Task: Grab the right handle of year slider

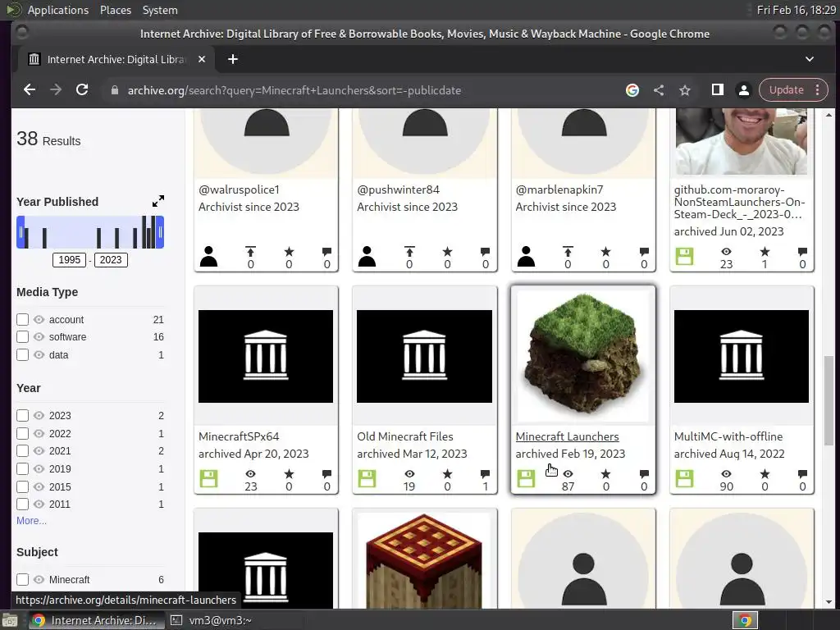Action: pyautogui.click(x=160, y=232)
